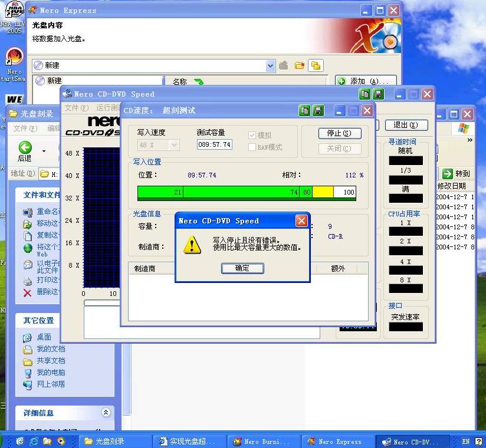
Task: Open the 新建 disc dropdown in Nero Express
Action: pos(270,65)
